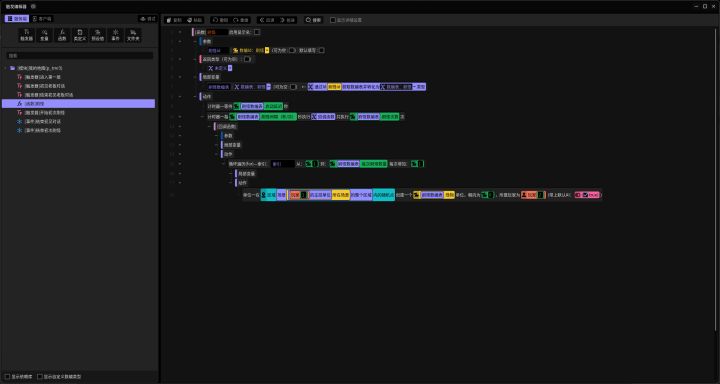This screenshot has width=720, height=384.
Task: Click the Copy (复制) toolbar button
Action: pyautogui.click(x=174, y=20)
